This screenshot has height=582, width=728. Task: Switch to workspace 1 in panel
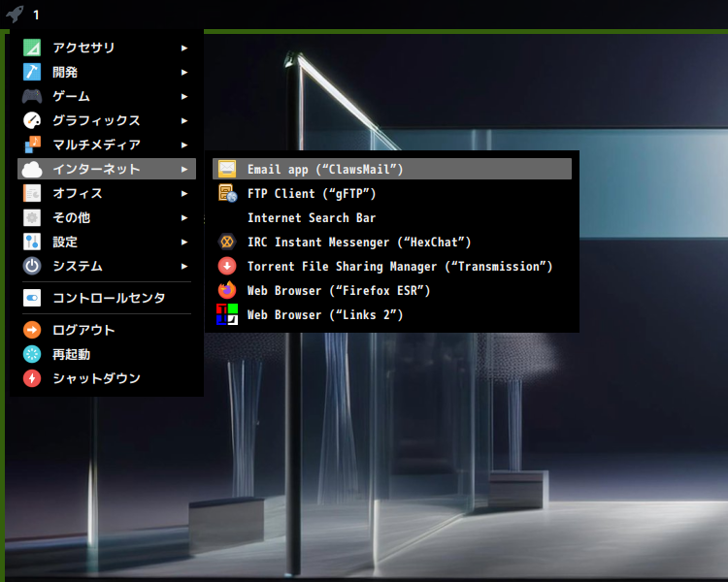[x=36, y=15]
